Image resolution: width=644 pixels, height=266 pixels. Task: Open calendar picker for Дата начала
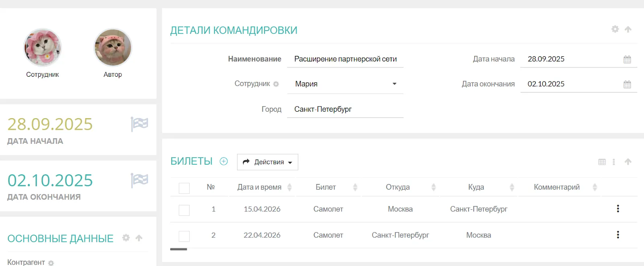627,59
